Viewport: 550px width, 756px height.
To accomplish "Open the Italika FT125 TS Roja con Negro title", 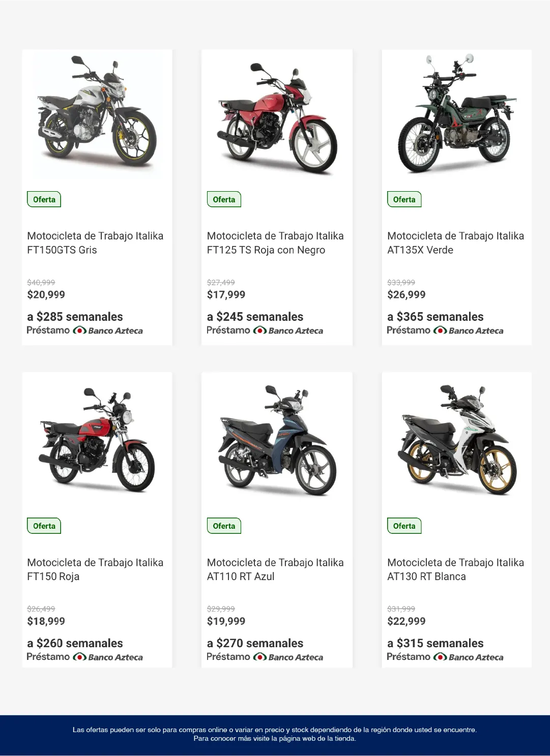I will coord(275,243).
